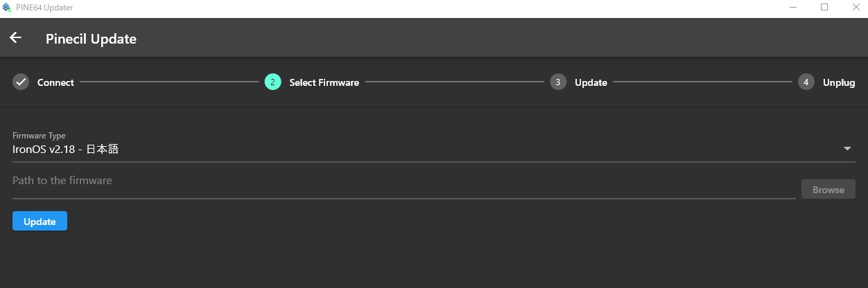Select the Update step label in stepper
The height and width of the screenshot is (288, 868).
point(591,82)
